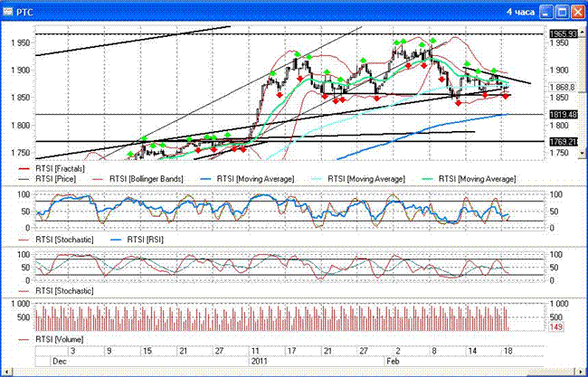
Task: Select RTSI [Stochastic] legend above the volume panel
Action: coord(56,291)
